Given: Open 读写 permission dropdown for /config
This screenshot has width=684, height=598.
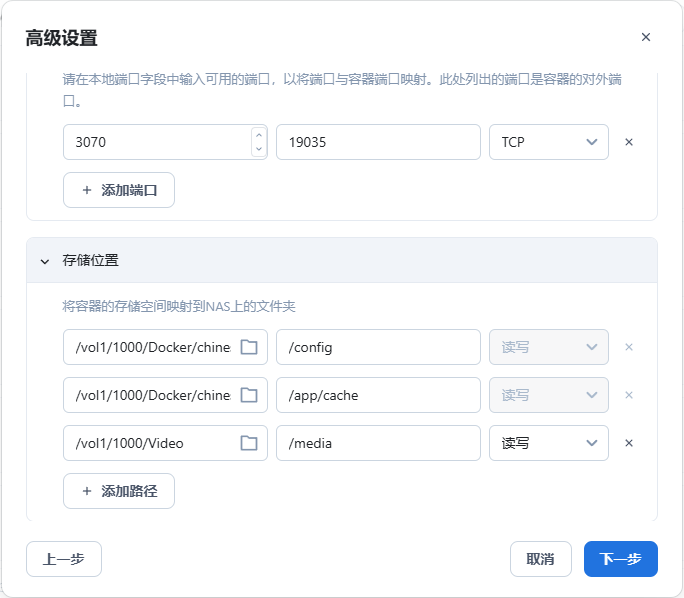Looking at the screenshot, I should click(x=548, y=347).
